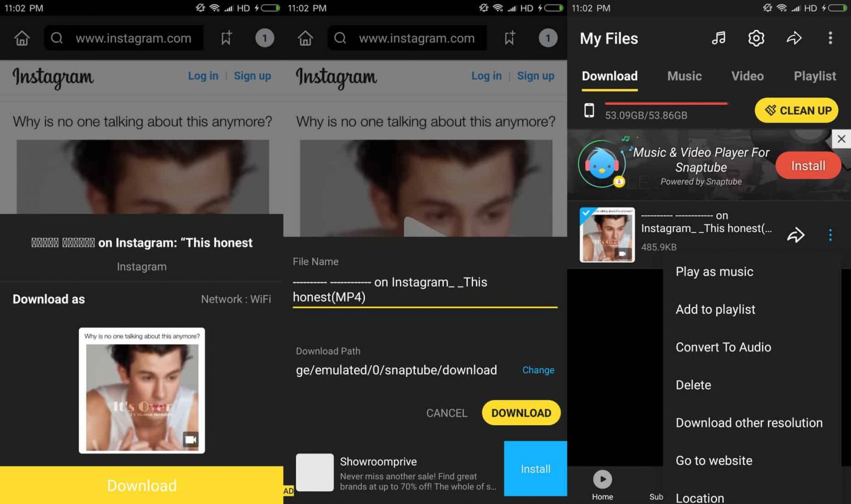Tap the search icon in the first address bar
Screen dimensions: 851x504
[57, 38]
